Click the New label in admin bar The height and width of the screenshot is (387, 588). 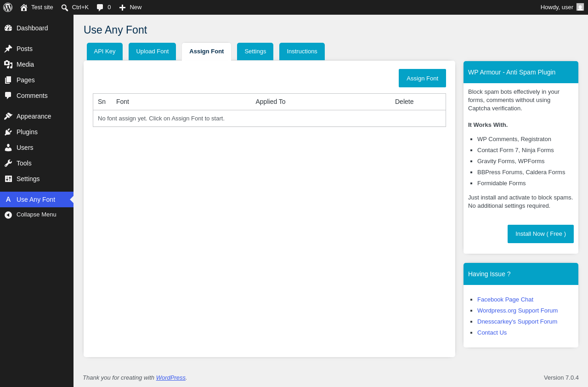(x=136, y=7)
